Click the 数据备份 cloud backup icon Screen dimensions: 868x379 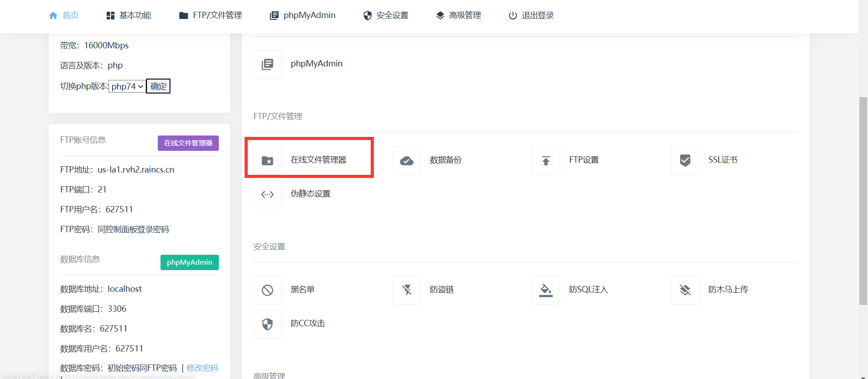click(406, 160)
